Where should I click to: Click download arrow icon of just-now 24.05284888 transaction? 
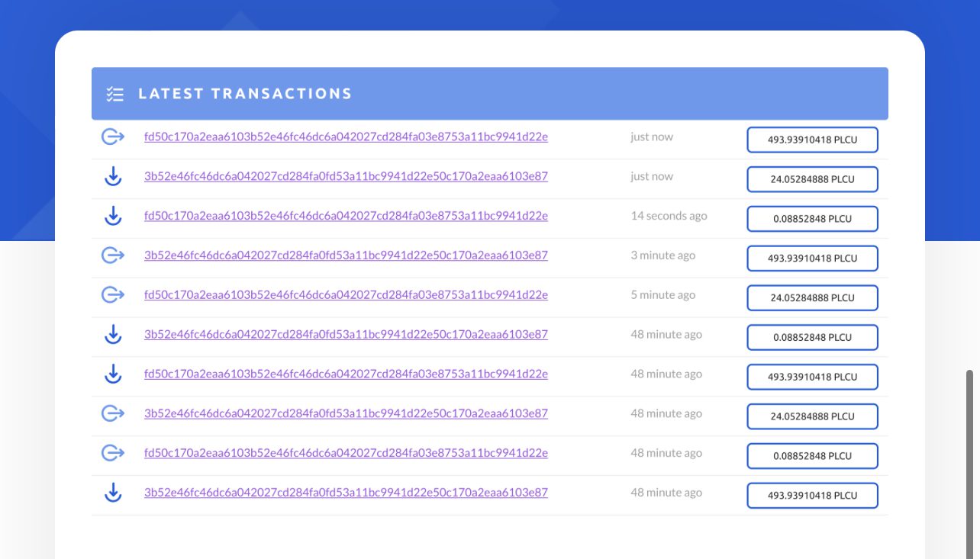tap(113, 177)
